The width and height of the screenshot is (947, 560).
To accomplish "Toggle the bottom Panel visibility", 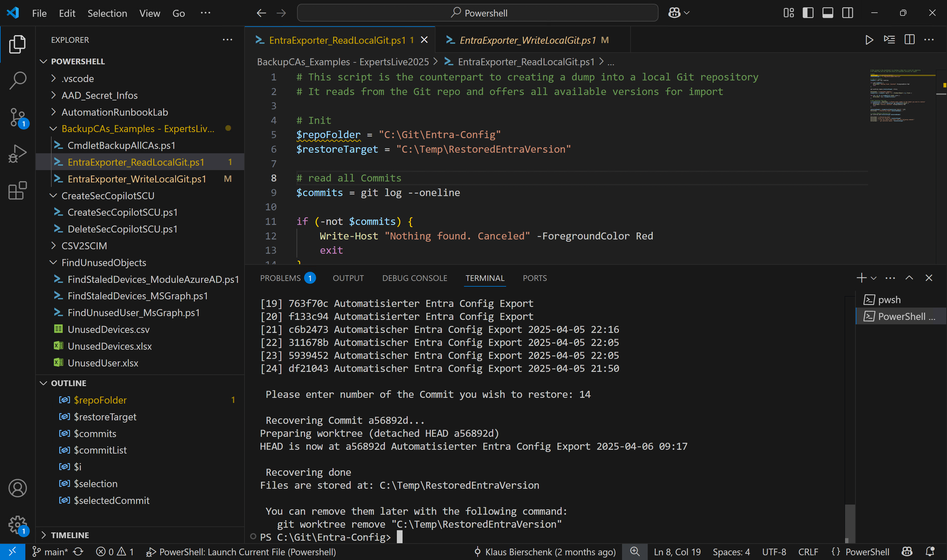I will pyautogui.click(x=828, y=13).
